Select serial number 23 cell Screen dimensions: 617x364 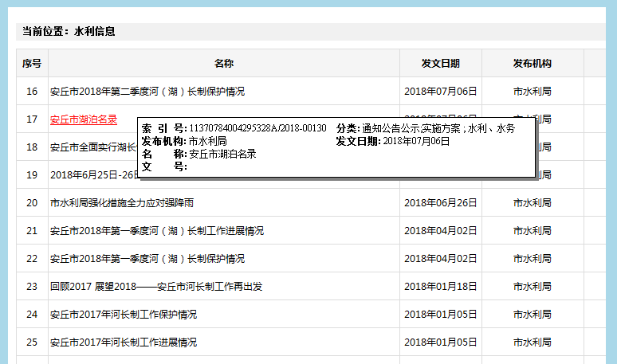point(32,287)
